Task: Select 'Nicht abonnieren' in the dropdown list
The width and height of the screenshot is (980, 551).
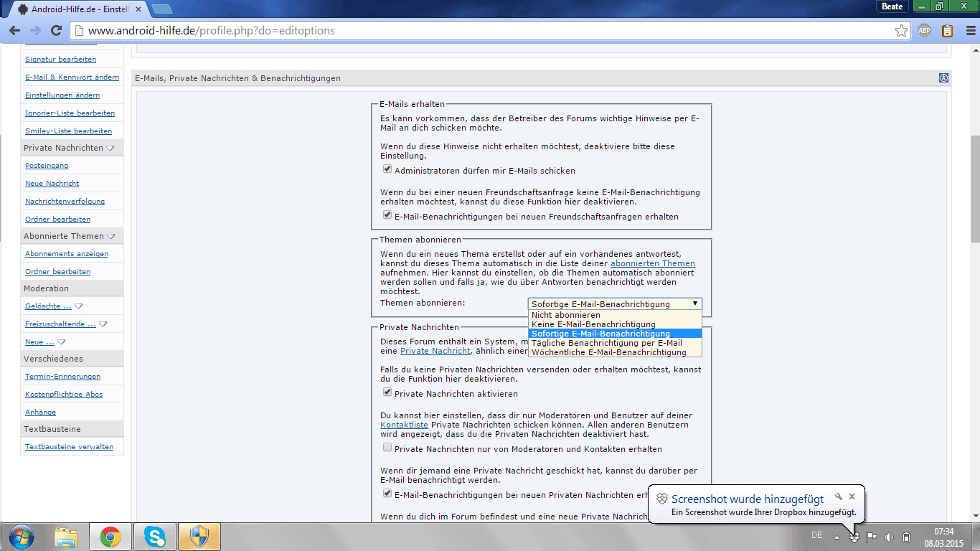Action: point(566,315)
